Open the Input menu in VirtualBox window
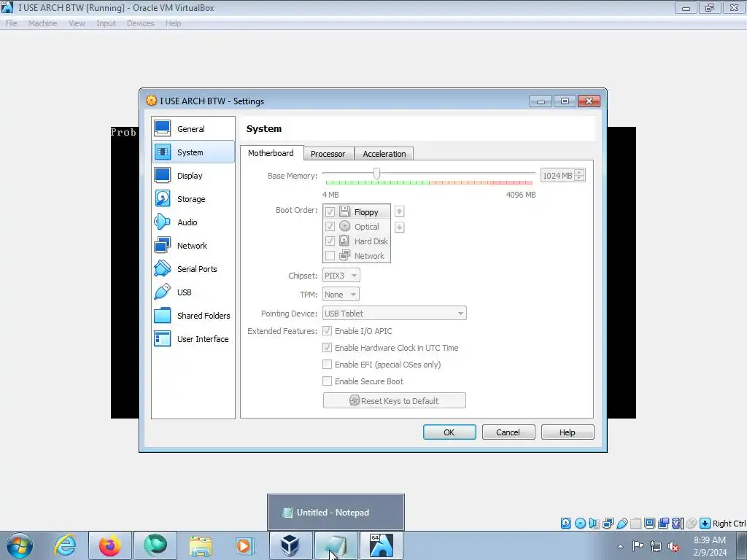 tap(106, 23)
